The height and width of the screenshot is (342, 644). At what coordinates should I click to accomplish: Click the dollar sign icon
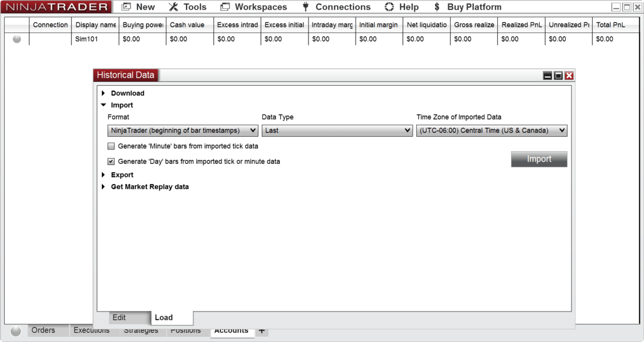(x=437, y=7)
